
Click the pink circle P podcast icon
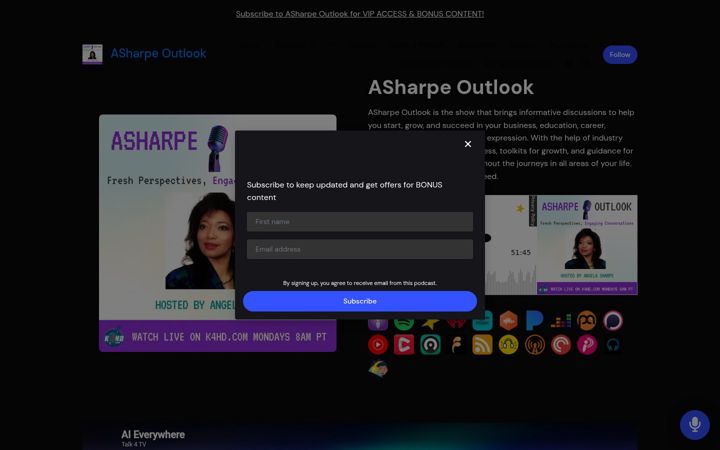586,345
